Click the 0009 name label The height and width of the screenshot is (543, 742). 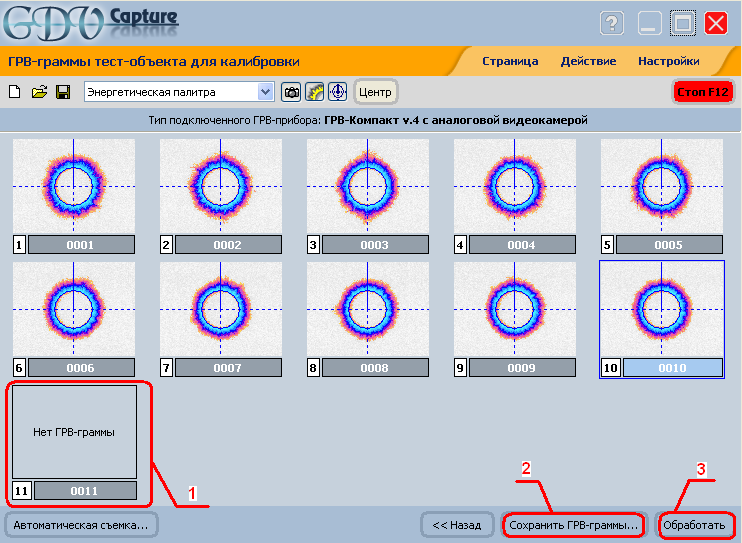522,368
